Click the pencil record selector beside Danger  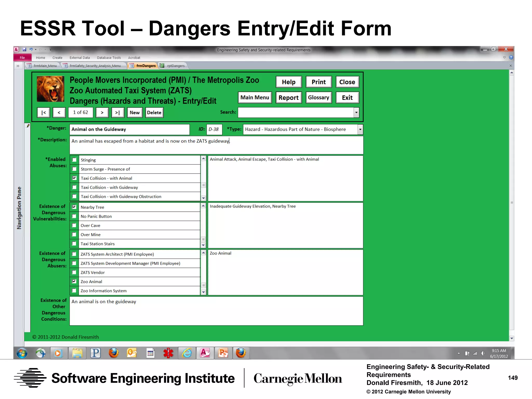pyautogui.click(x=28, y=126)
